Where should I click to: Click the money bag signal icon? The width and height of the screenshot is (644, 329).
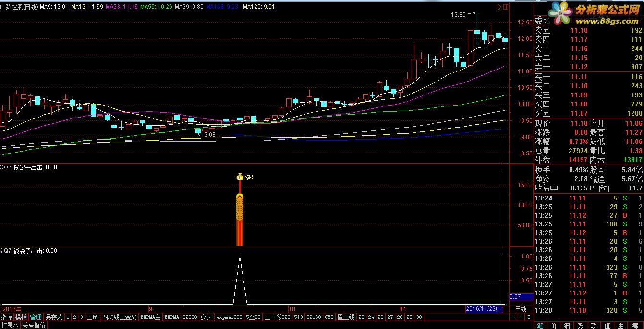(240, 177)
